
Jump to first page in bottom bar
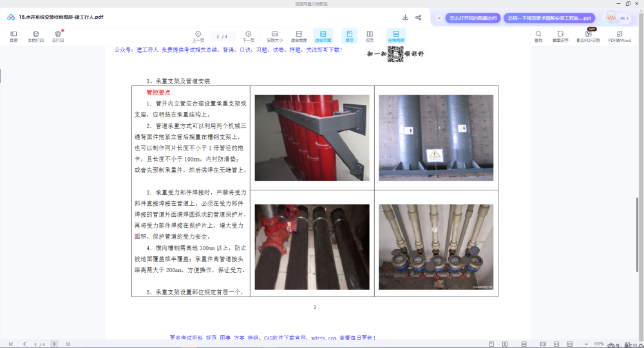point(11,344)
